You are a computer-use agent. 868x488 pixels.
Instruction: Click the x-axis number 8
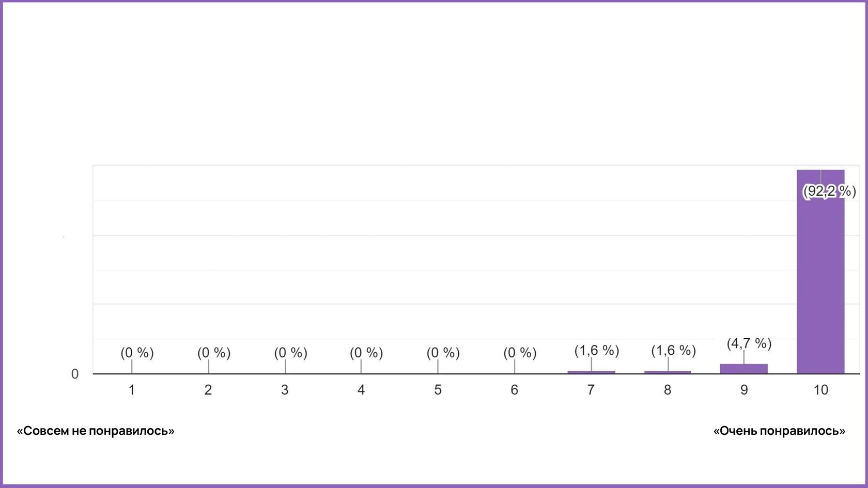668,390
